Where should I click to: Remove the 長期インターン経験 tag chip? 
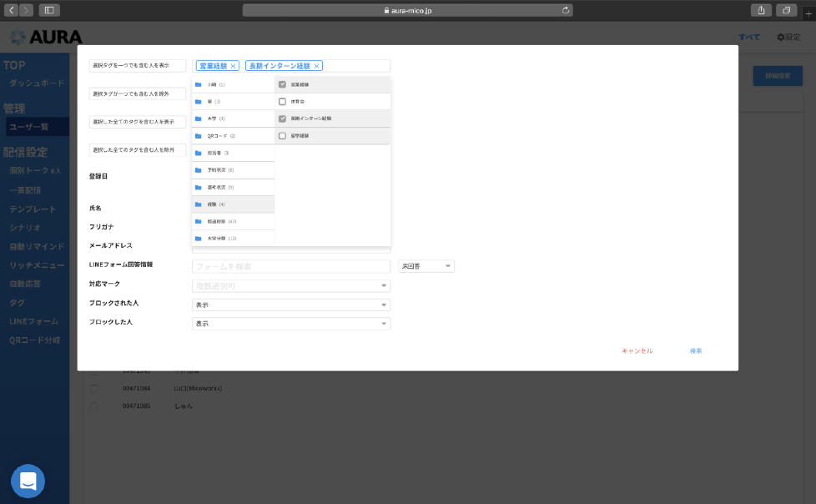(316, 66)
